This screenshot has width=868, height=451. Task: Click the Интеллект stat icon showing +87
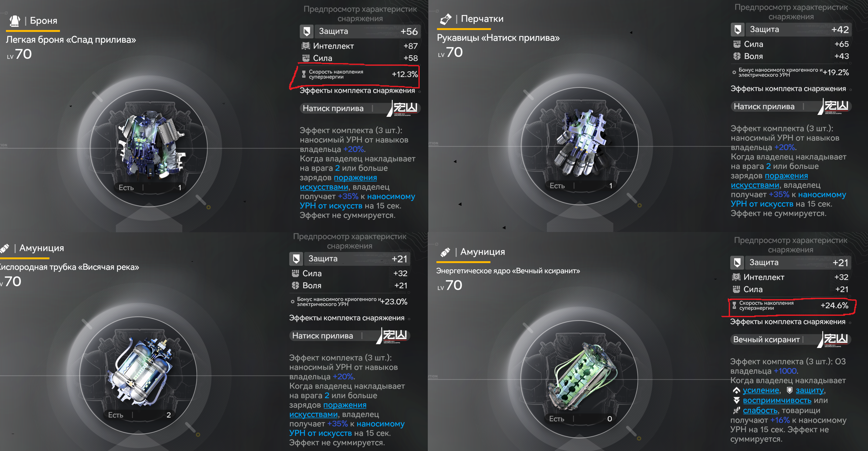point(306,46)
